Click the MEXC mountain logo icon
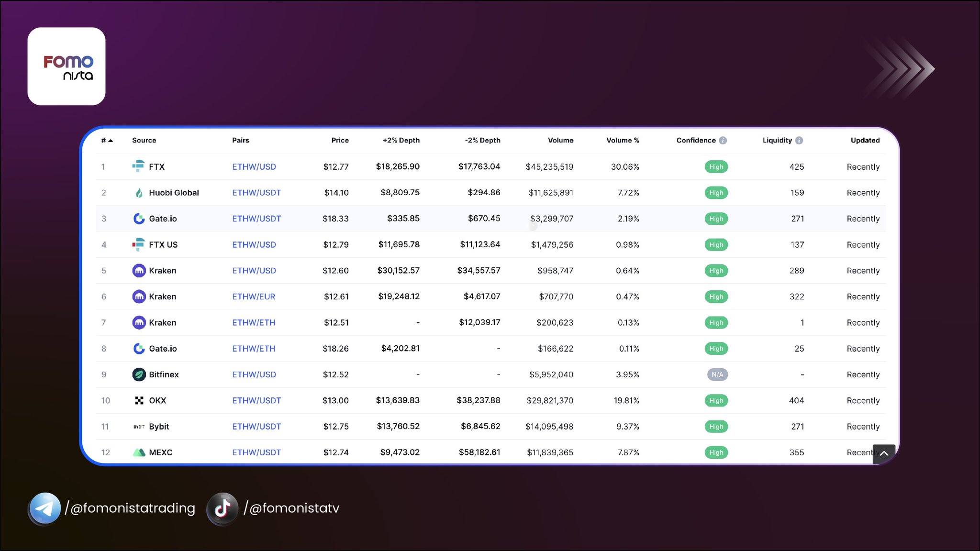The width and height of the screenshot is (980, 551). tap(139, 452)
